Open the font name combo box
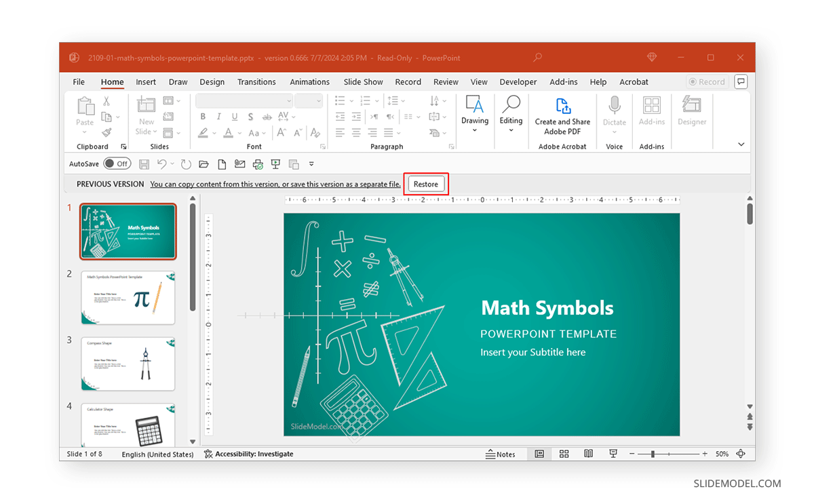The width and height of the screenshot is (814, 504). [244, 100]
